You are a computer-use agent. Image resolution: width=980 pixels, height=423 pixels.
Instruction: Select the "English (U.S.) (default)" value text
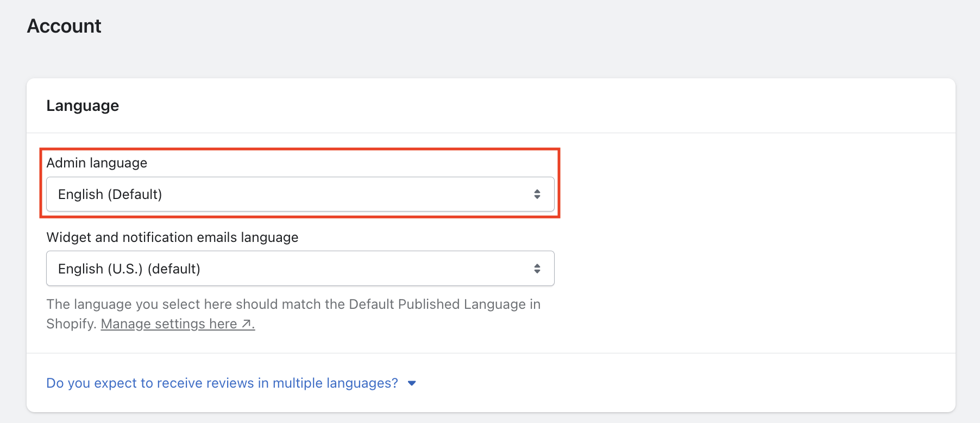tap(129, 269)
